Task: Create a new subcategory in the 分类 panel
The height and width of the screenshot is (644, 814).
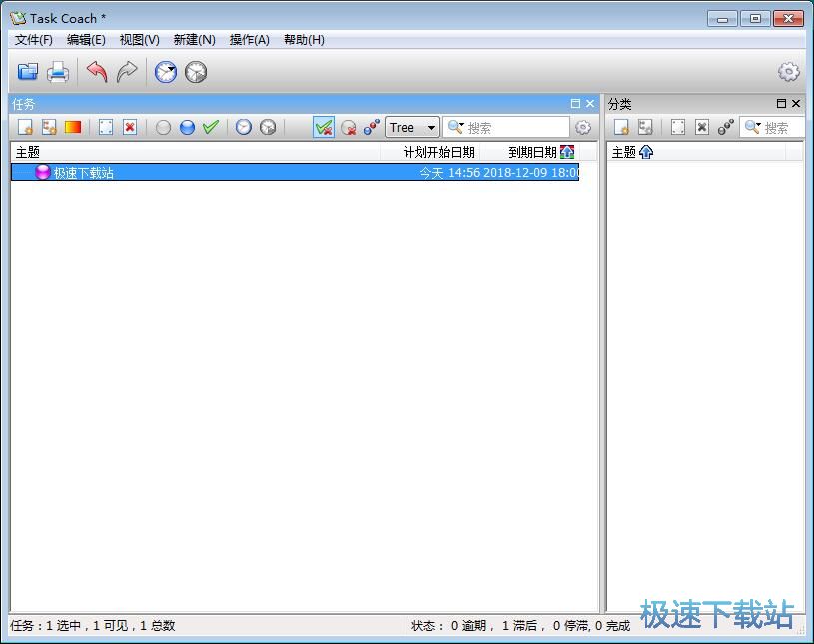Action: tap(645, 127)
